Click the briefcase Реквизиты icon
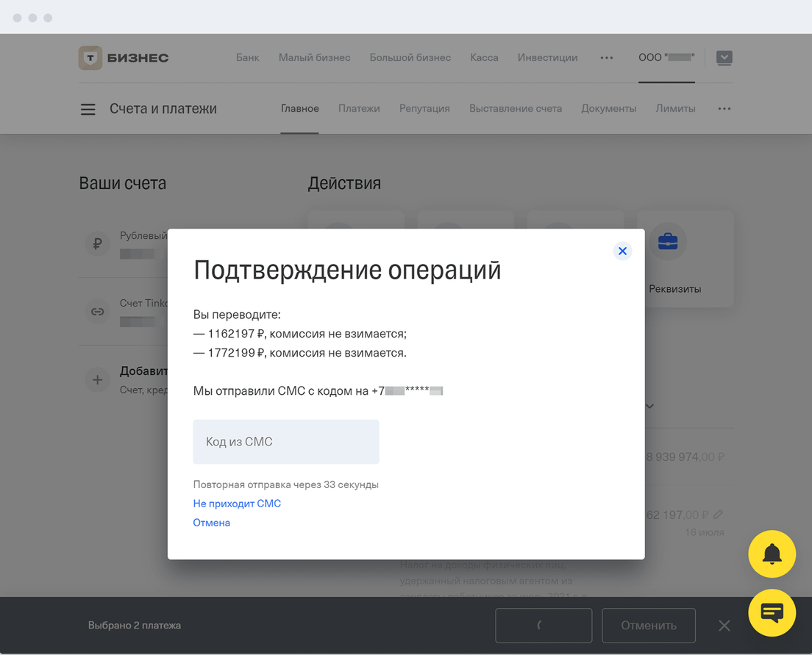The width and height of the screenshot is (812, 655). point(668,242)
